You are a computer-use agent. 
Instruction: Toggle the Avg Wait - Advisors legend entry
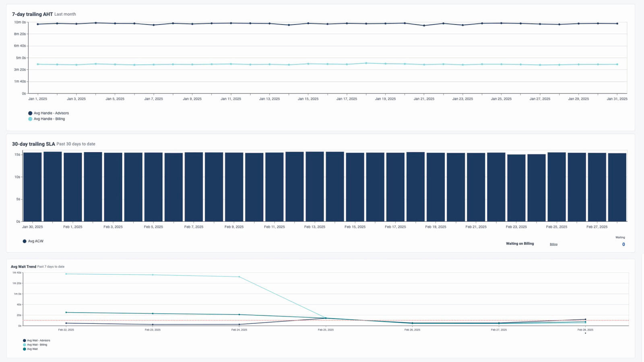38,340
